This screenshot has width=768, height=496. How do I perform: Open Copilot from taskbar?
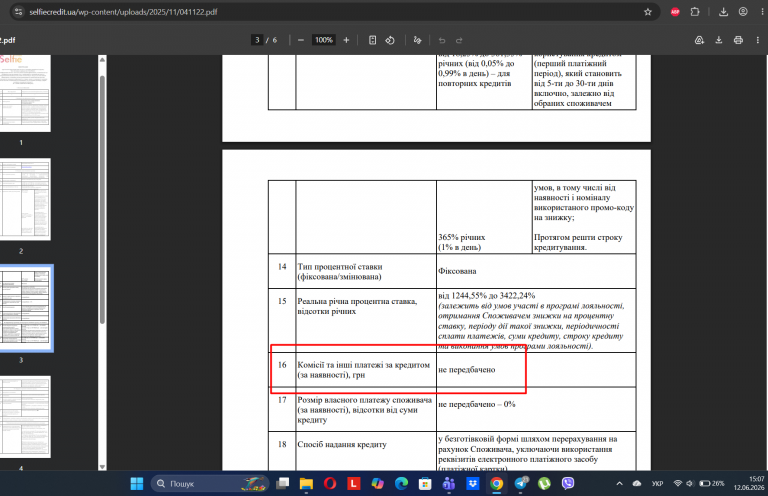coord(378,484)
